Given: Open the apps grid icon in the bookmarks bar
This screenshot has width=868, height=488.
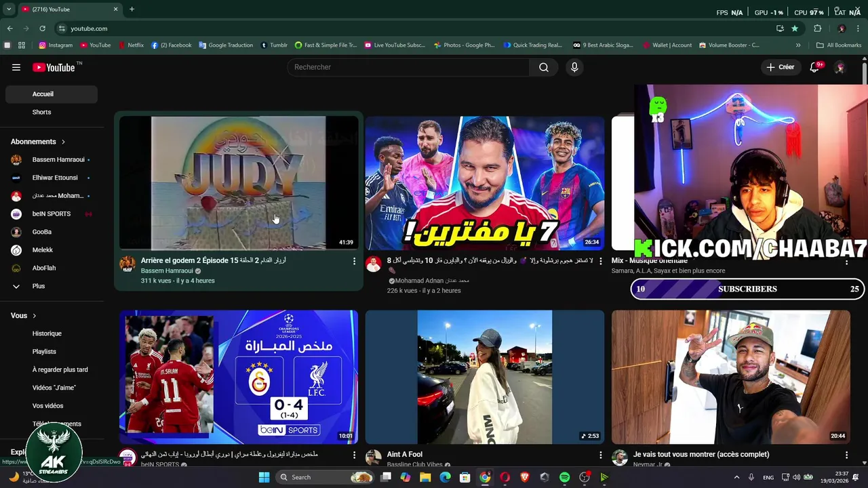Looking at the screenshot, I should (x=22, y=45).
